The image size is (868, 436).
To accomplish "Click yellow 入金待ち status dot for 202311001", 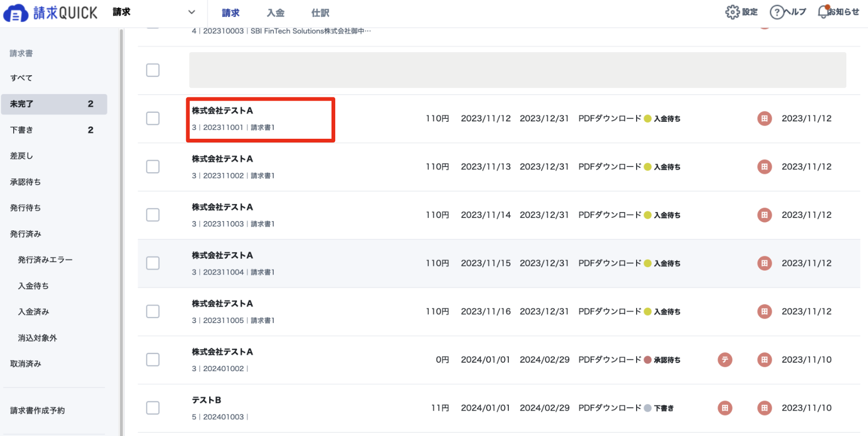I will point(647,119).
